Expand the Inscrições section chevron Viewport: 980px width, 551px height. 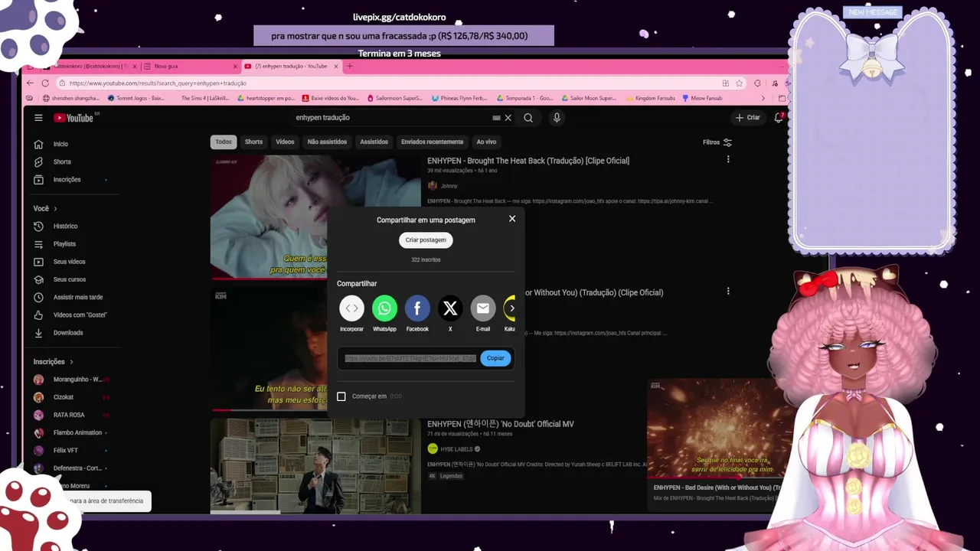(71, 362)
